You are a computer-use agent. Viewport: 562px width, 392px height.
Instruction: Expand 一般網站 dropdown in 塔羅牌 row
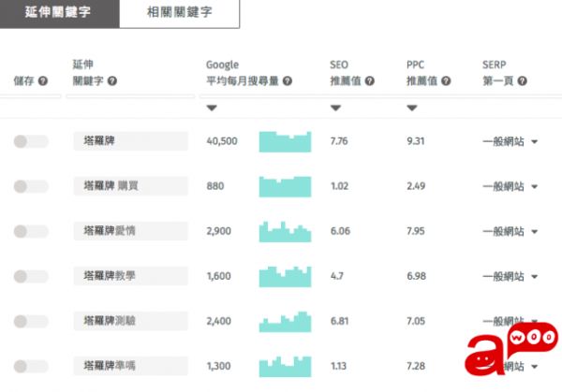coord(535,142)
